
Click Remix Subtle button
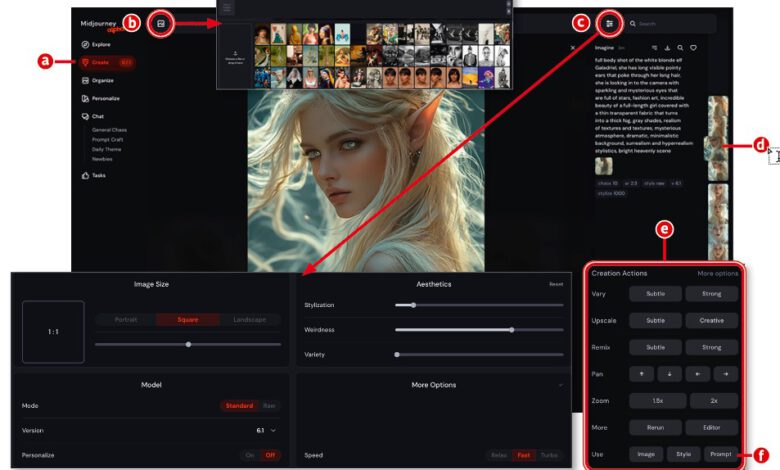(655, 348)
